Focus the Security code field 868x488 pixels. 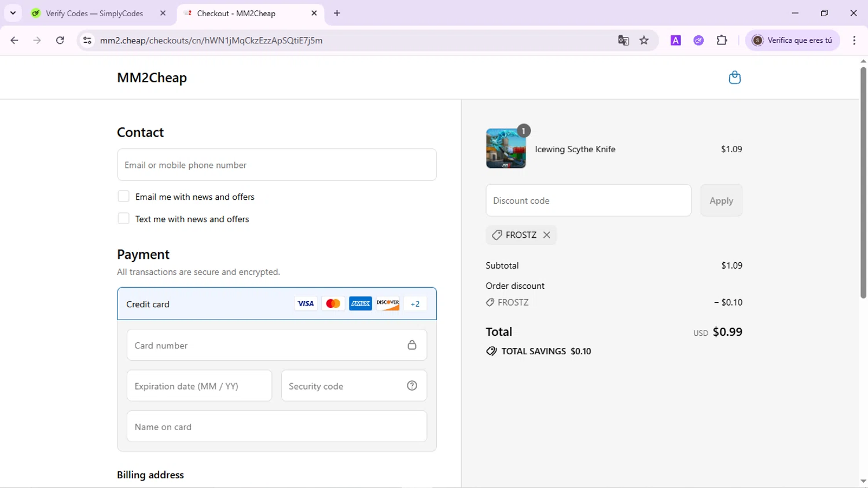[354, 386]
